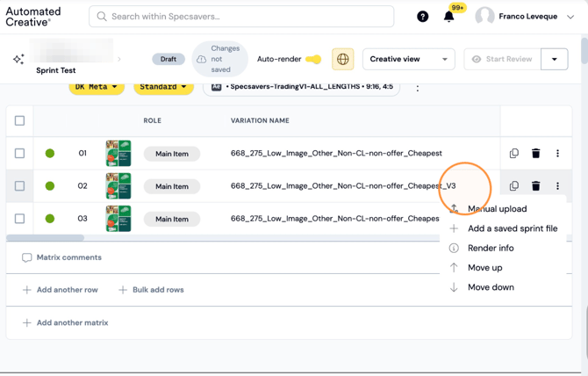The image size is (588, 376).
Task: Click the matrix three-dot options beside the Specsavers template
Action: click(418, 88)
